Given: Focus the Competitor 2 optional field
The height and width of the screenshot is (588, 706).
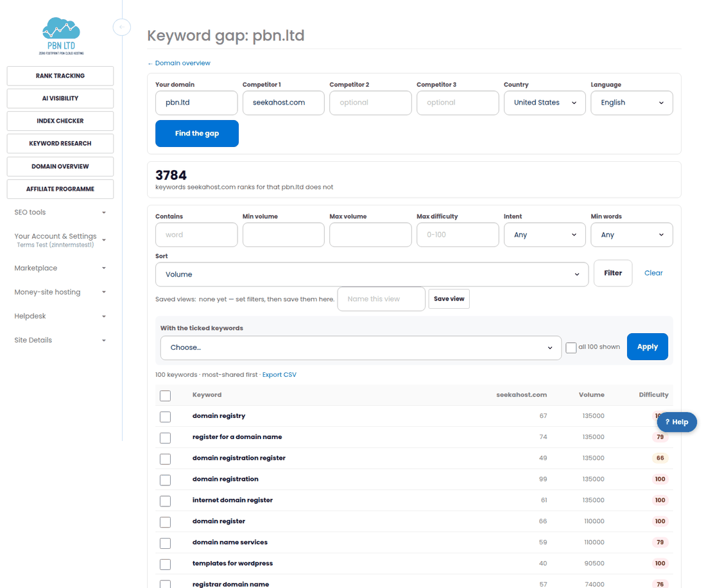Looking at the screenshot, I should tap(370, 103).
